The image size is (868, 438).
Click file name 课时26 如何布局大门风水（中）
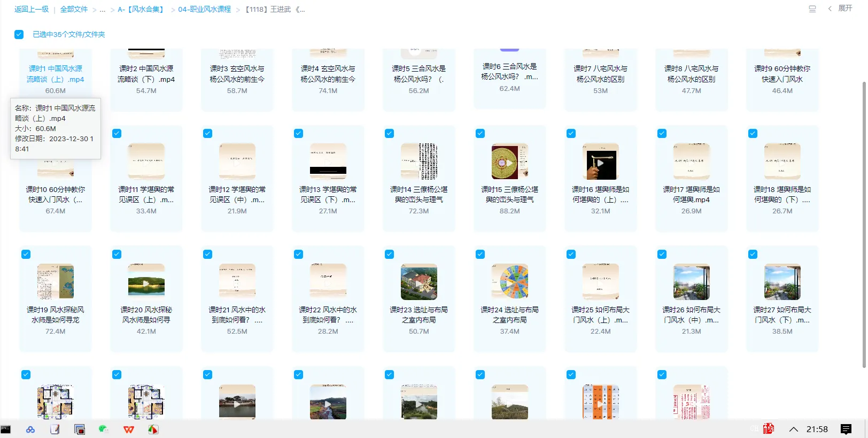tap(692, 315)
